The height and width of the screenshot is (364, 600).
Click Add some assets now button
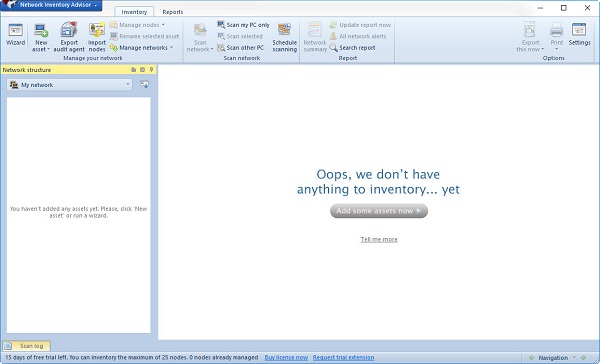pos(379,211)
